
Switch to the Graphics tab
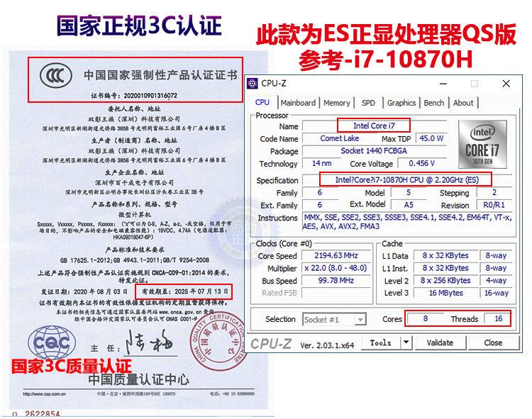pyautogui.click(x=401, y=103)
